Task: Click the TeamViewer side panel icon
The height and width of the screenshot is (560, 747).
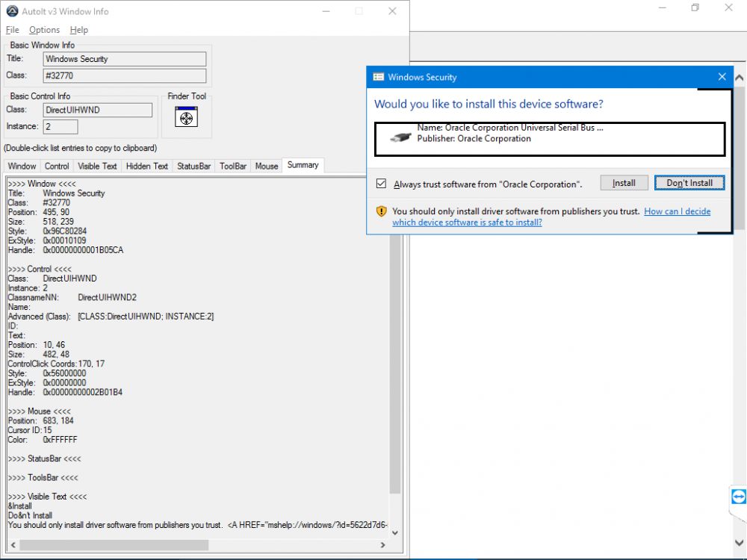Action: [x=739, y=497]
